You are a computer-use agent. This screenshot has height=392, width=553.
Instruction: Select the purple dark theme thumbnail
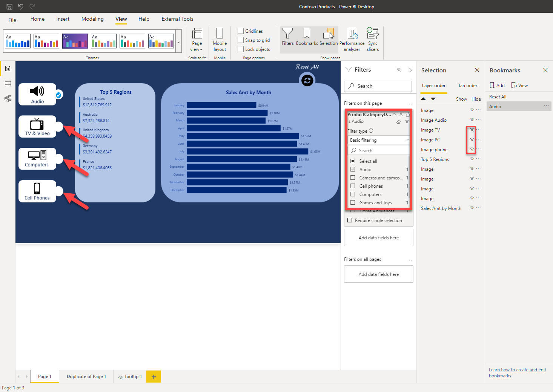[75, 41]
